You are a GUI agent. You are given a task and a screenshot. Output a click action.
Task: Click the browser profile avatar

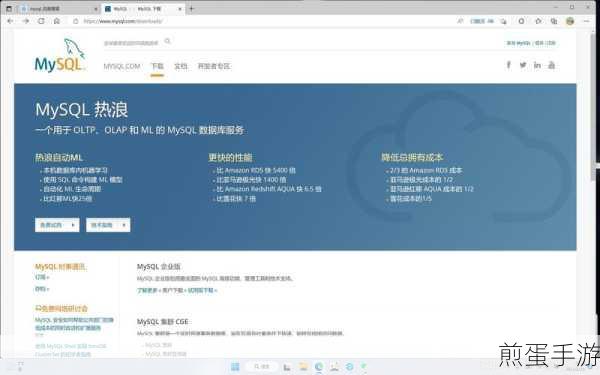point(570,21)
